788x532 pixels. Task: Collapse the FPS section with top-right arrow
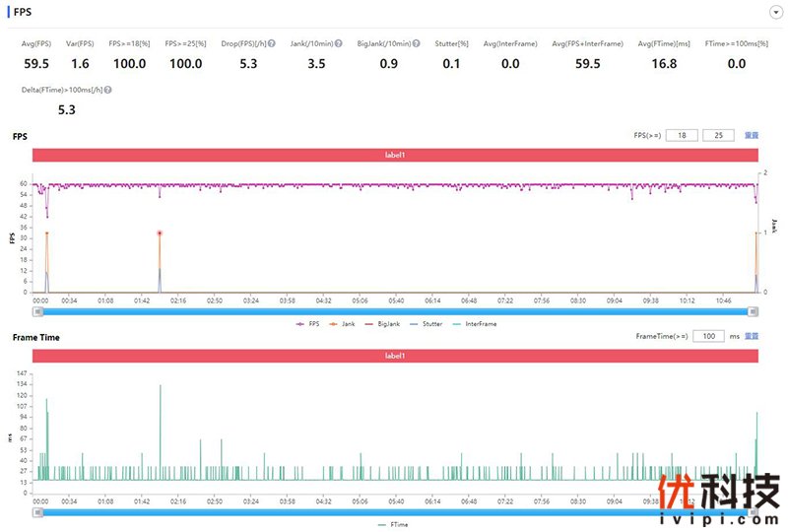[x=776, y=11]
